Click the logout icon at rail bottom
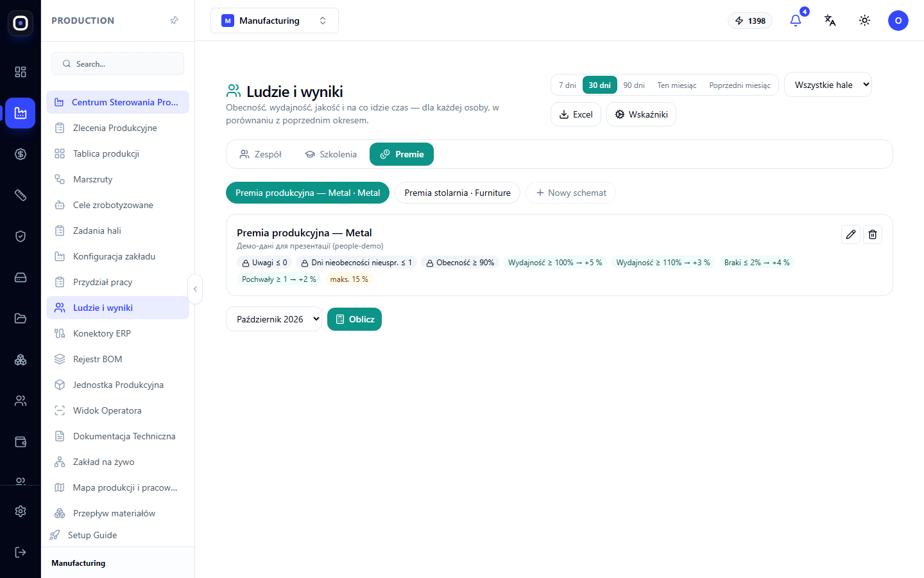Image resolution: width=924 pixels, height=578 pixels. coord(21,552)
